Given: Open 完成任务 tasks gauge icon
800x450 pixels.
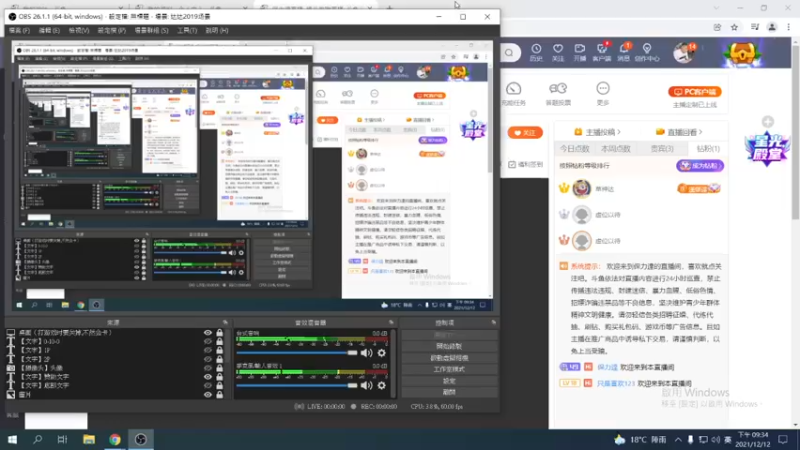Looking at the screenshot, I should pos(514,94).
